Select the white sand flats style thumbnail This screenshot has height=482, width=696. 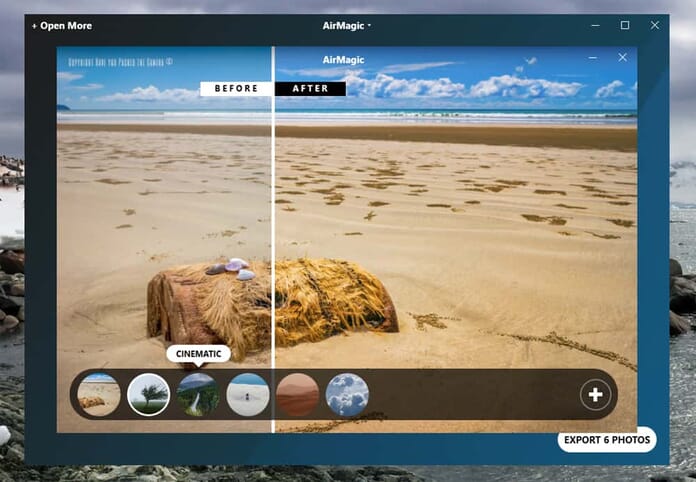click(248, 395)
